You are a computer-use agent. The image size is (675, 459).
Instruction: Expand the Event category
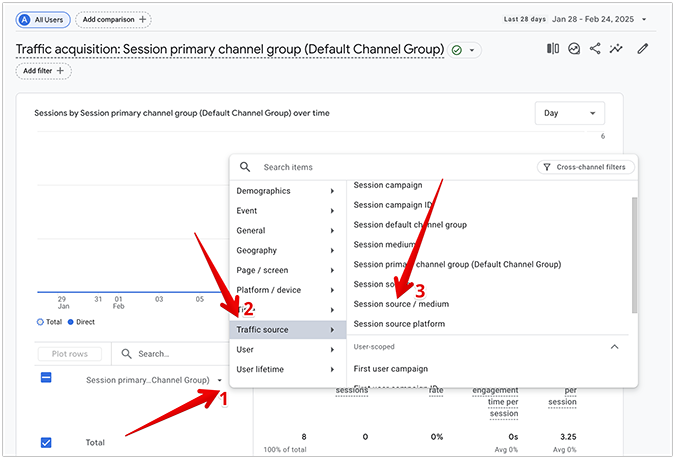[x=288, y=211]
